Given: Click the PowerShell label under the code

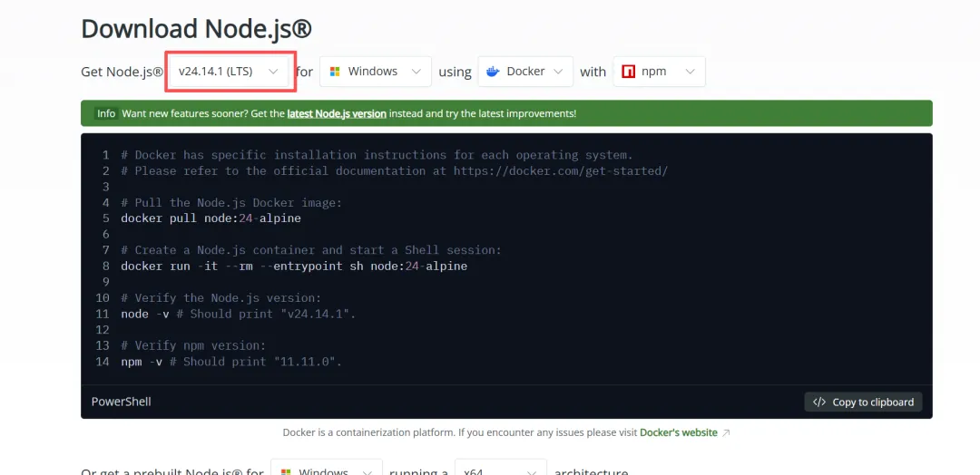Looking at the screenshot, I should tap(122, 402).
